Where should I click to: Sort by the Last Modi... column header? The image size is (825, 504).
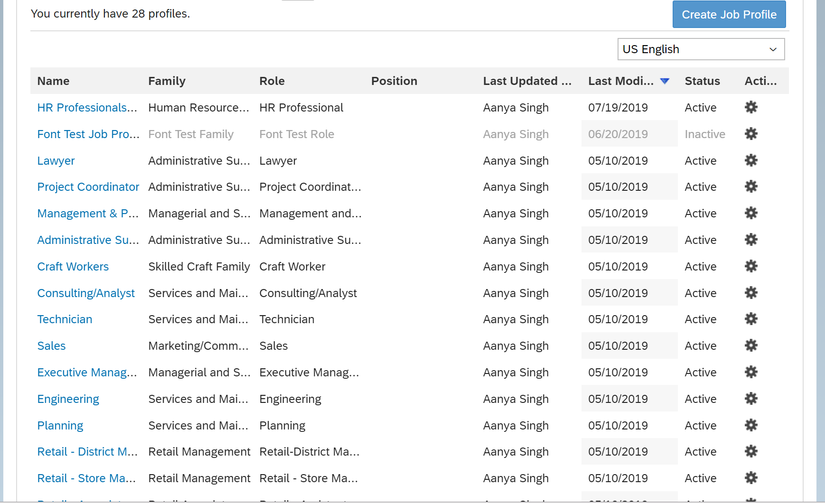(620, 81)
